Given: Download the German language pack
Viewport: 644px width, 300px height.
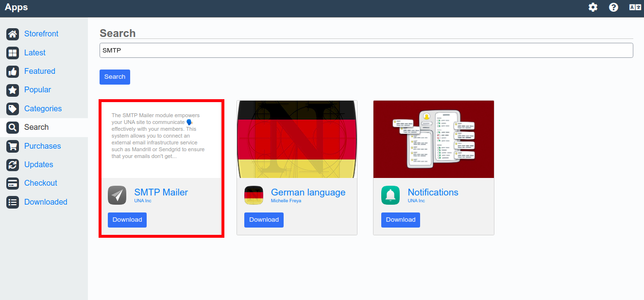Looking at the screenshot, I should click(x=264, y=220).
